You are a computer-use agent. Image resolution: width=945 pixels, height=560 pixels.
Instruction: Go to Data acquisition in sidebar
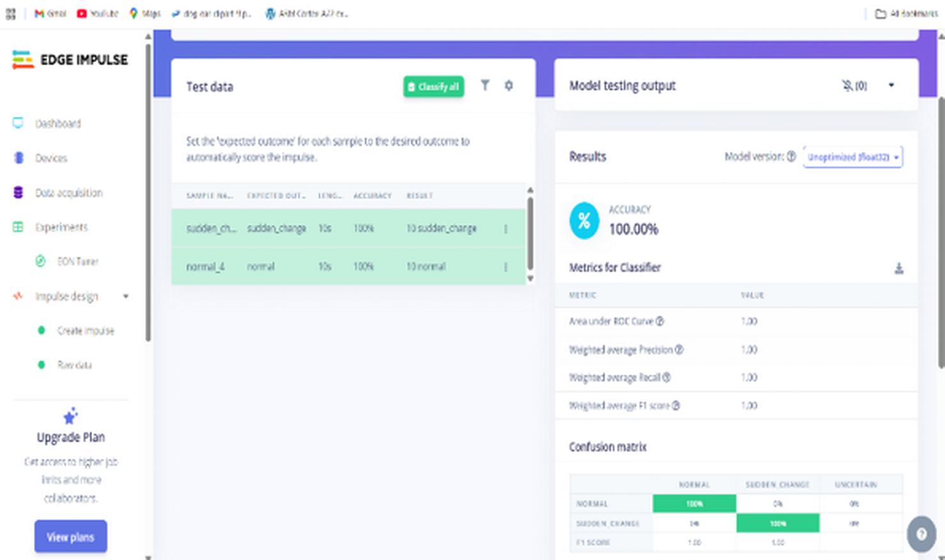[68, 193]
